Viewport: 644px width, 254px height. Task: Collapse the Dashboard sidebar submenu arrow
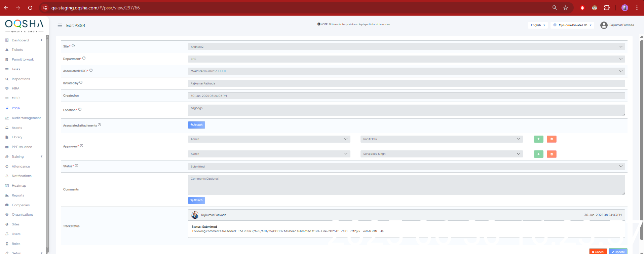pos(42,40)
